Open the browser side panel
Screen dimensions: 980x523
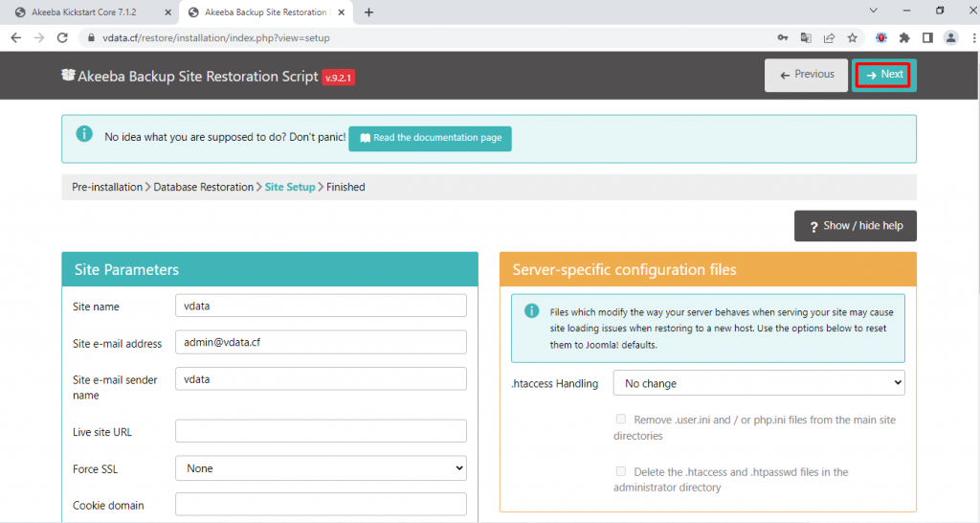[x=927, y=38]
